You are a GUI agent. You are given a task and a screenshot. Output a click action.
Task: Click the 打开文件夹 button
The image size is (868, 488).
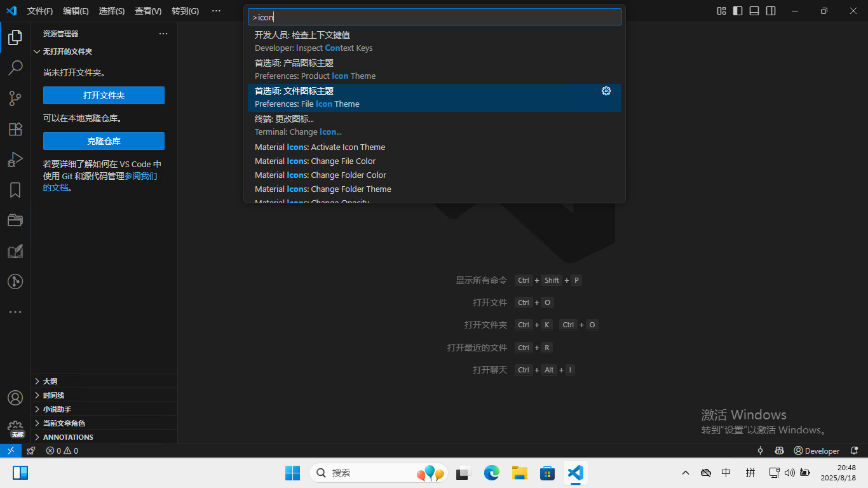[104, 95]
